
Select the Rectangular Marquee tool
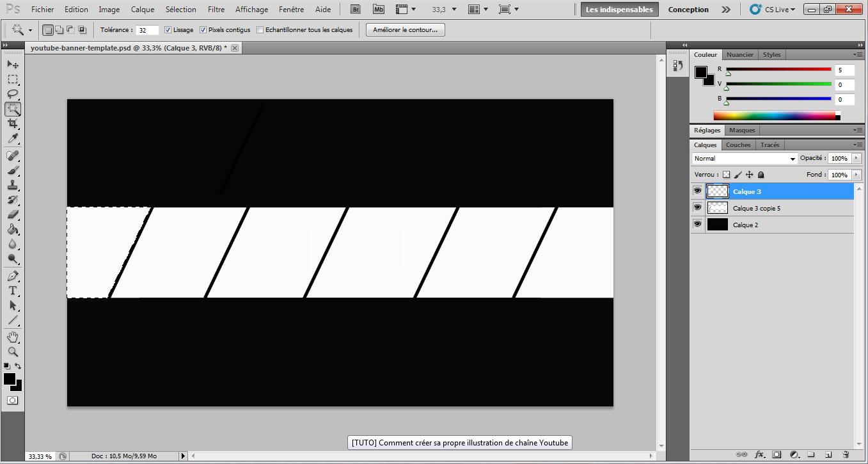tap(13, 79)
